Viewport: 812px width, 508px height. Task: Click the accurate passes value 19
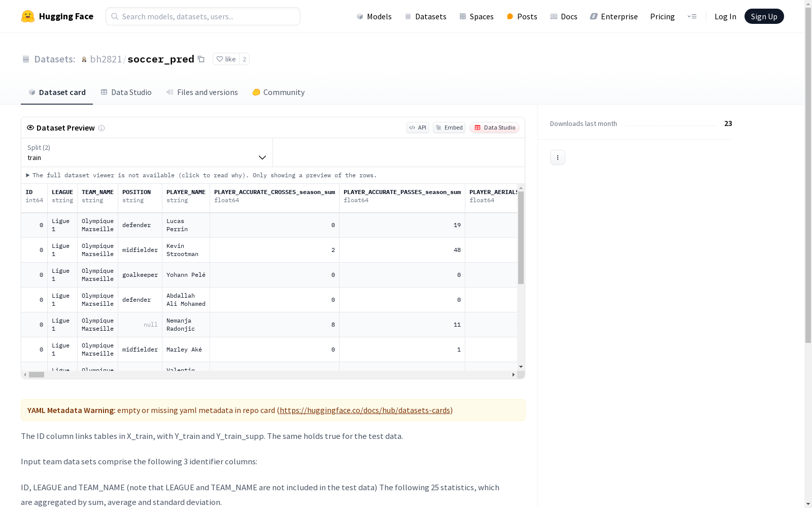(x=402, y=225)
